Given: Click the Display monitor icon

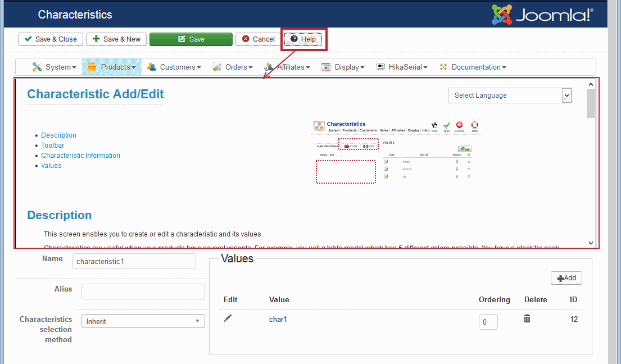Looking at the screenshot, I should tap(325, 67).
